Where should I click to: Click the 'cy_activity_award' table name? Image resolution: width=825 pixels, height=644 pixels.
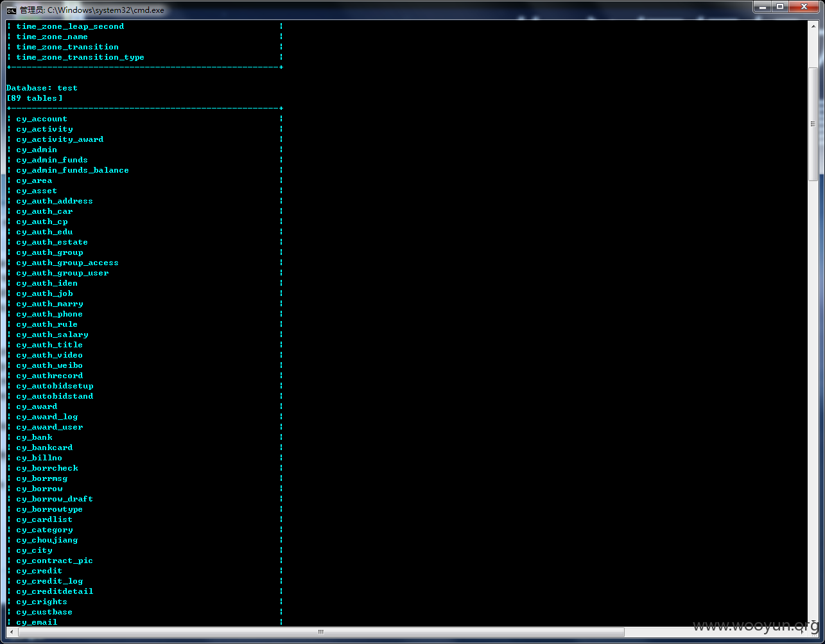pyautogui.click(x=60, y=139)
